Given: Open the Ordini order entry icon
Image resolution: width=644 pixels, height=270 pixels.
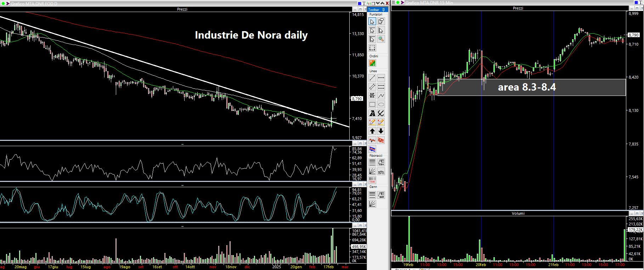Looking at the screenshot, I should (x=372, y=63).
